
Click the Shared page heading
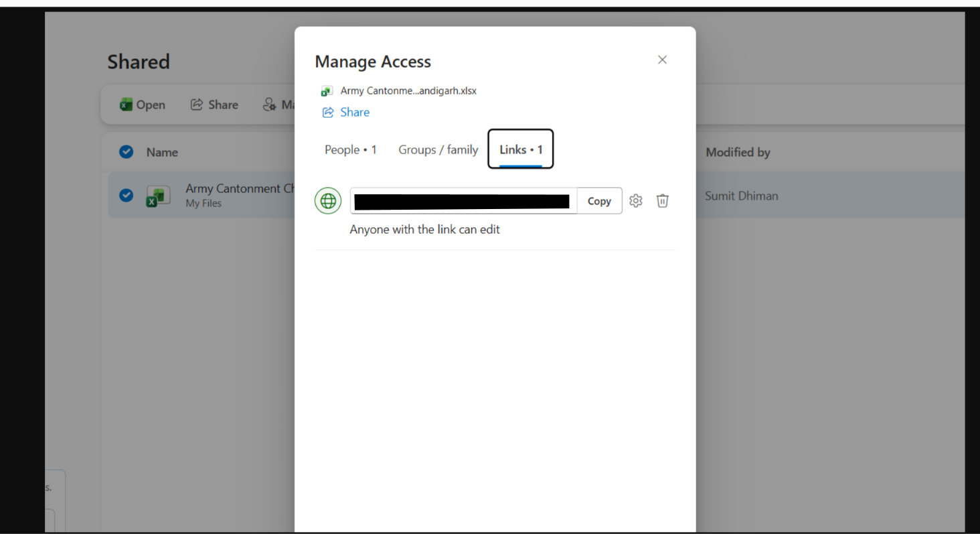click(x=139, y=61)
